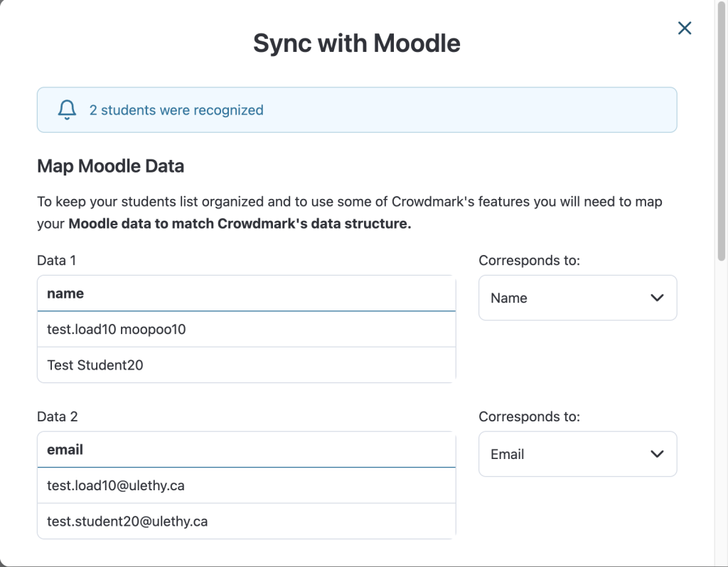Click the dialog's vertical scrollbar thumb
Viewport: 728px width, 567px height.
click(721, 131)
